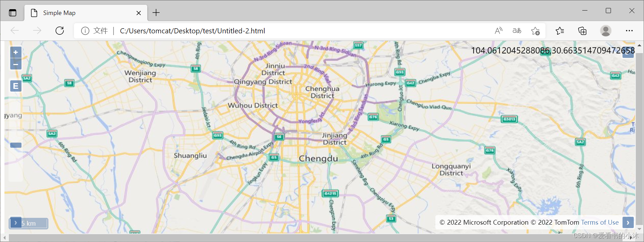Close the Simple Map tab
644x242 pixels.
tap(139, 13)
